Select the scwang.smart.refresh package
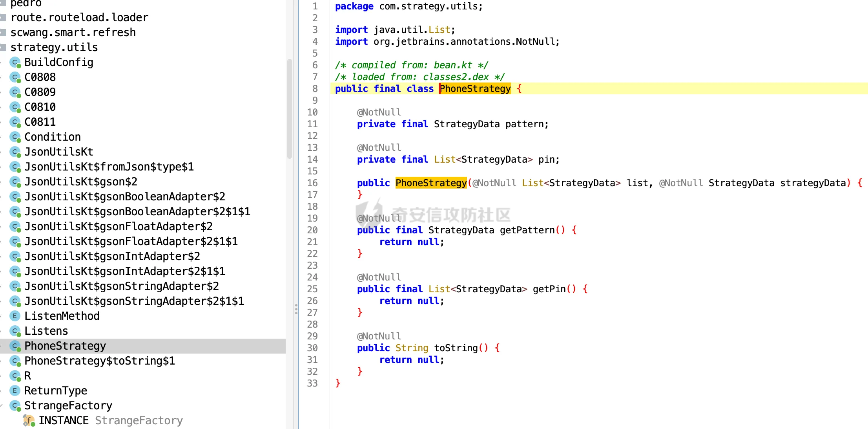 tap(73, 33)
